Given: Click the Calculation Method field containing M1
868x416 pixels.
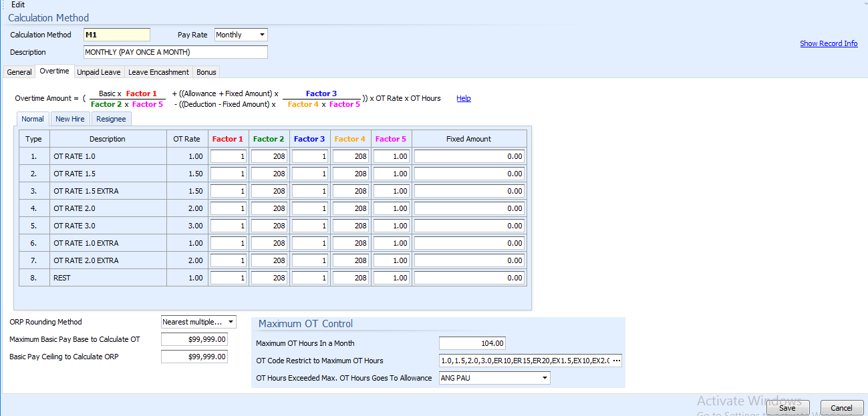Looking at the screenshot, I should point(116,34).
